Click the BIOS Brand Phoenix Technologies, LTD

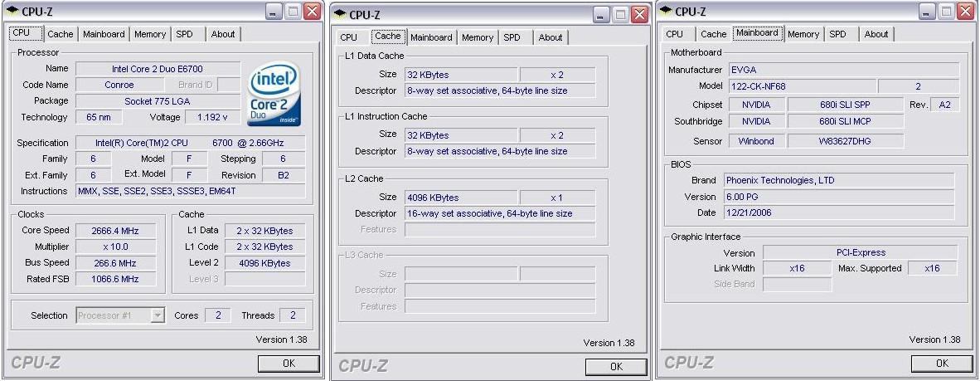(839, 180)
